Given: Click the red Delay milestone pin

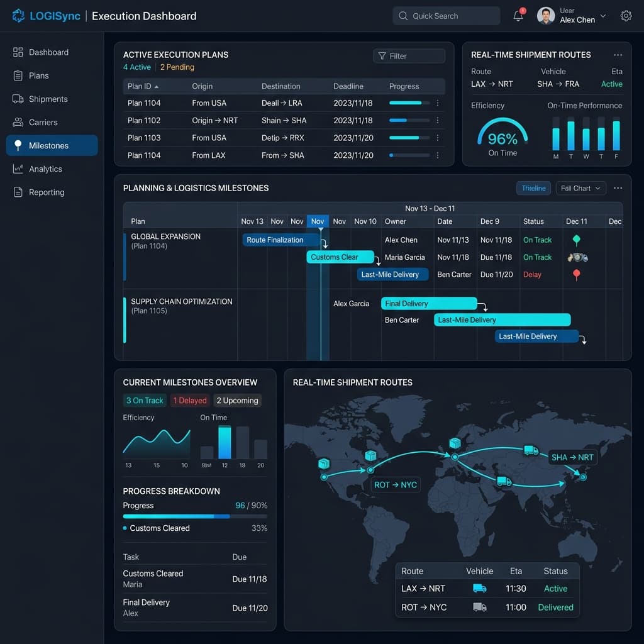Looking at the screenshot, I should point(576,275).
